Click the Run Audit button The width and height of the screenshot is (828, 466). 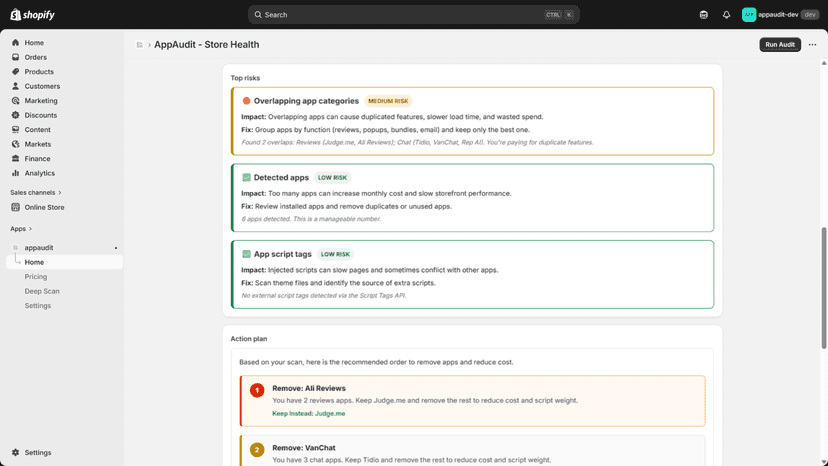point(780,44)
